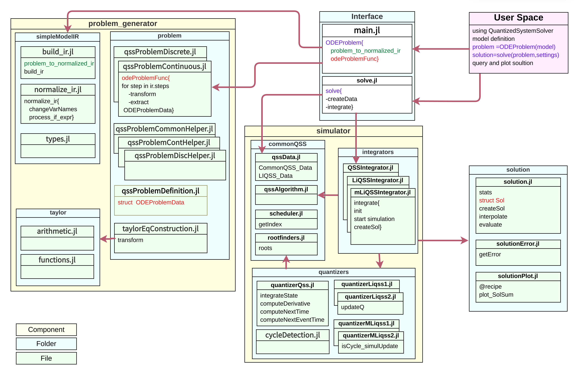This screenshot has width=588, height=370.
Task: Click 'problem =ODEProblem(model)' line
Action: click(514, 47)
